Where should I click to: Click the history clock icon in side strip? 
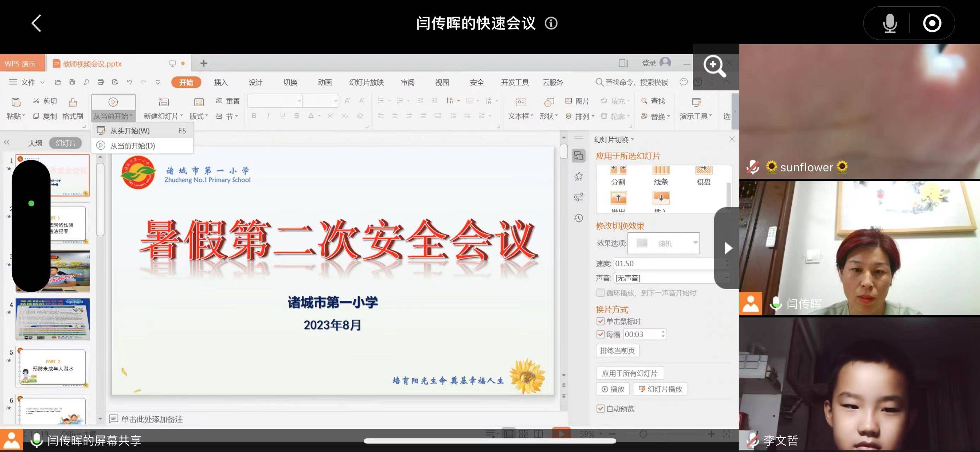click(578, 218)
